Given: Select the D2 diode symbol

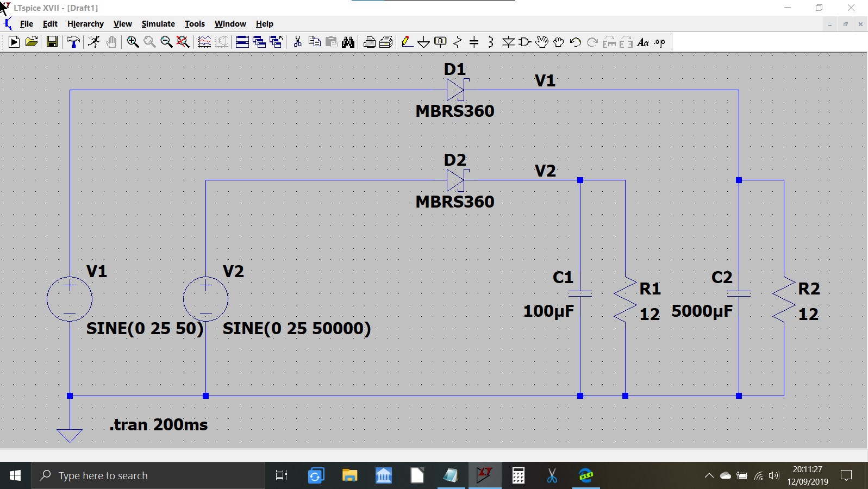Looking at the screenshot, I should (457, 180).
